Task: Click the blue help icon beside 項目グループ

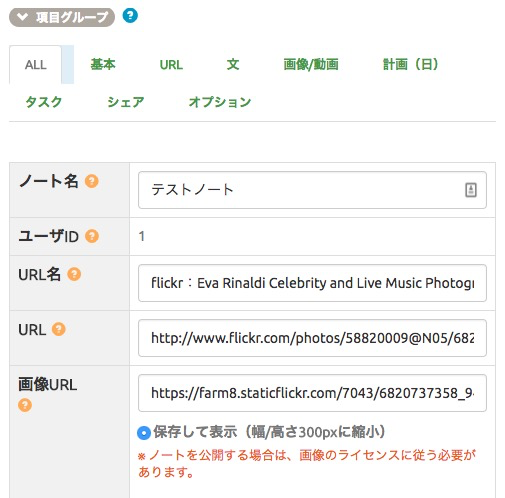Action: (x=130, y=16)
